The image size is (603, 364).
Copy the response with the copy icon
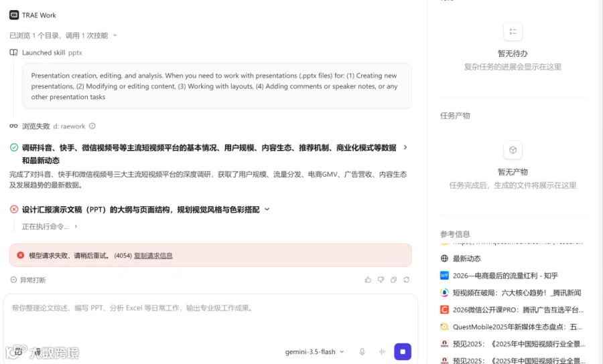(x=393, y=280)
